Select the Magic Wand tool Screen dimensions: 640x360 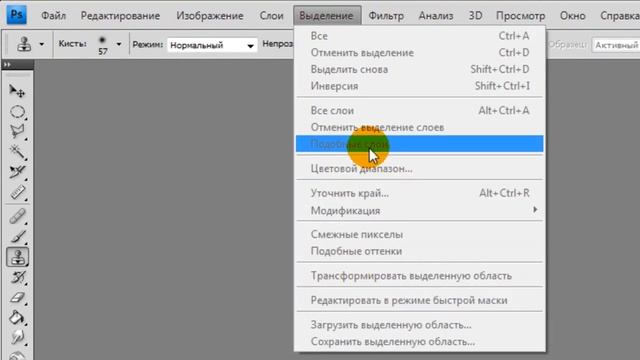coord(17,152)
